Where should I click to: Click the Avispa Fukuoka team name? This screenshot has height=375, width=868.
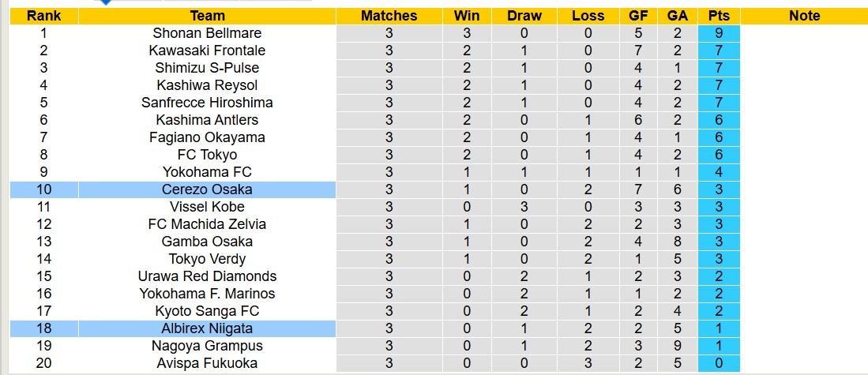pyautogui.click(x=207, y=363)
